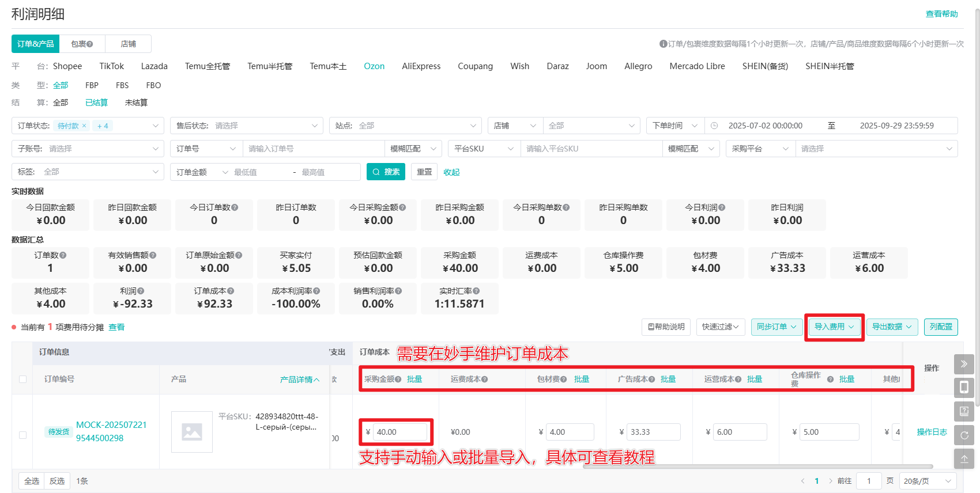Click the clock icon in the date range field
The image size is (980, 493).
pyautogui.click(x=714, y=126)
